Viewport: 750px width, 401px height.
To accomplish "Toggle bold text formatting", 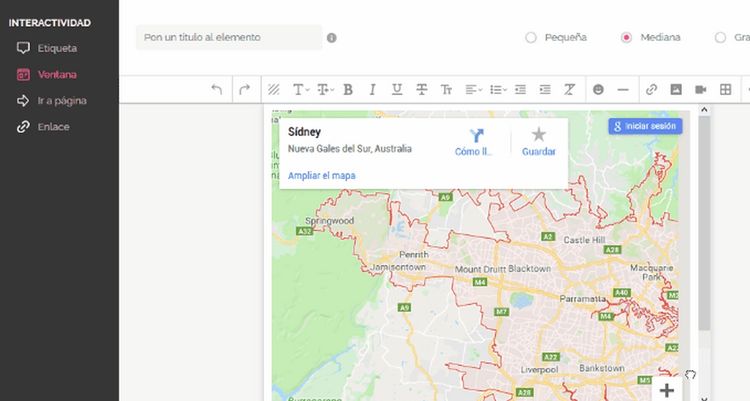I will point(348,90).
